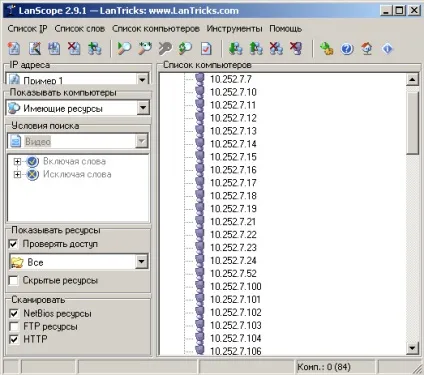
Task: Click the green down-arrow computers icon
Action: coord(236,49)
